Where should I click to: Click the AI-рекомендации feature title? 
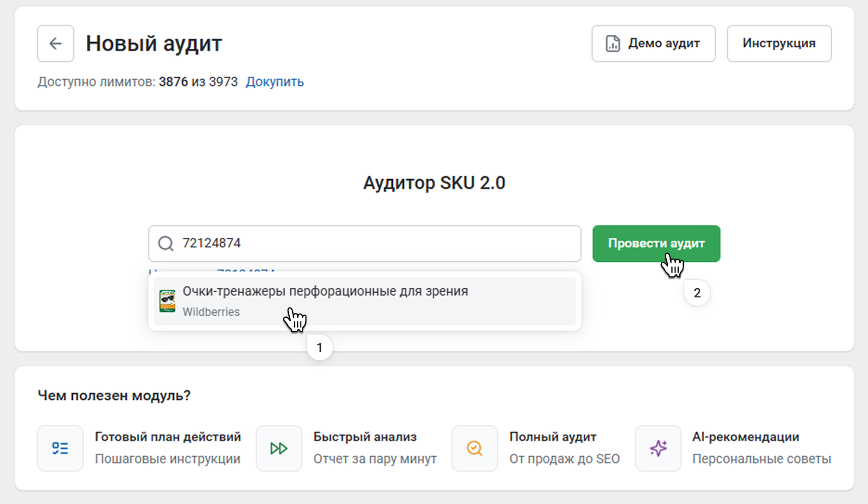pyautogui.click(x=746, y=437)
